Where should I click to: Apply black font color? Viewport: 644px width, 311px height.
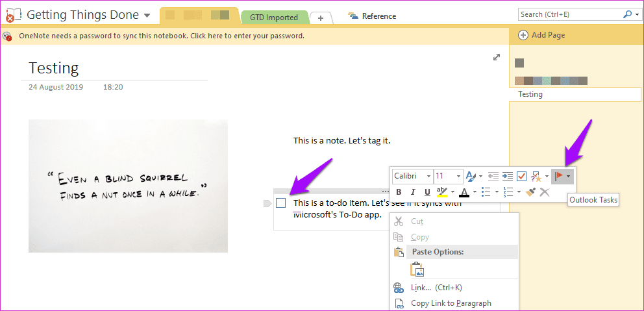click(464, 192)
